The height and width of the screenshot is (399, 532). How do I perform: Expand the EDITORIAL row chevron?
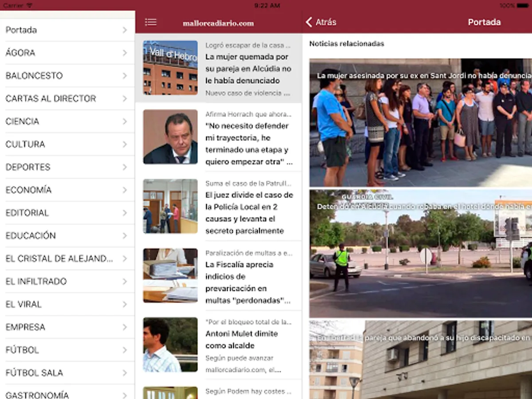pos(125,213)
